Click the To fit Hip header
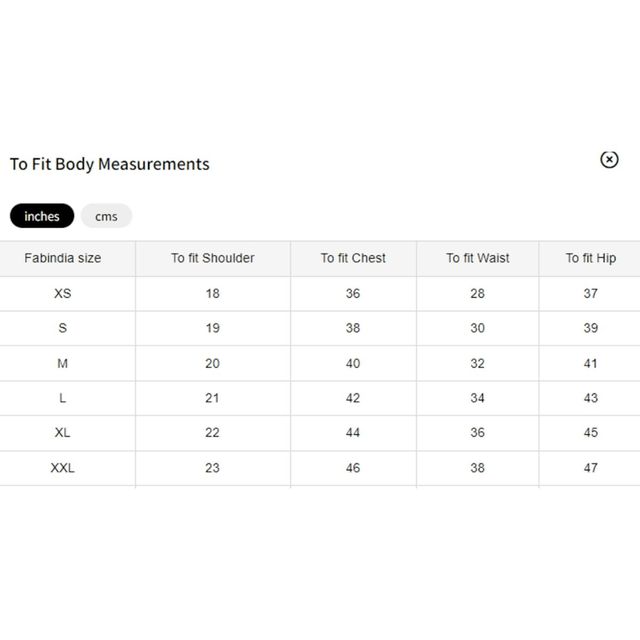Screen dimensions: 640x640 [x=591, y=258]
